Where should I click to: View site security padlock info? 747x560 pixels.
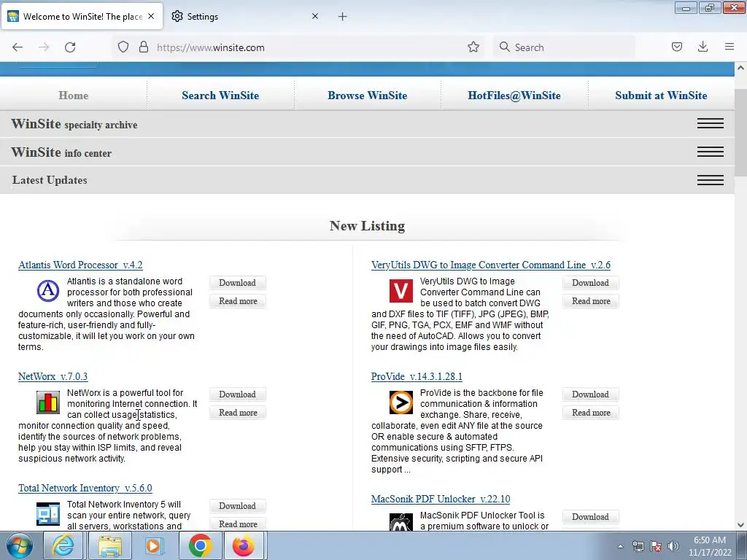click(x=144, y=47)
